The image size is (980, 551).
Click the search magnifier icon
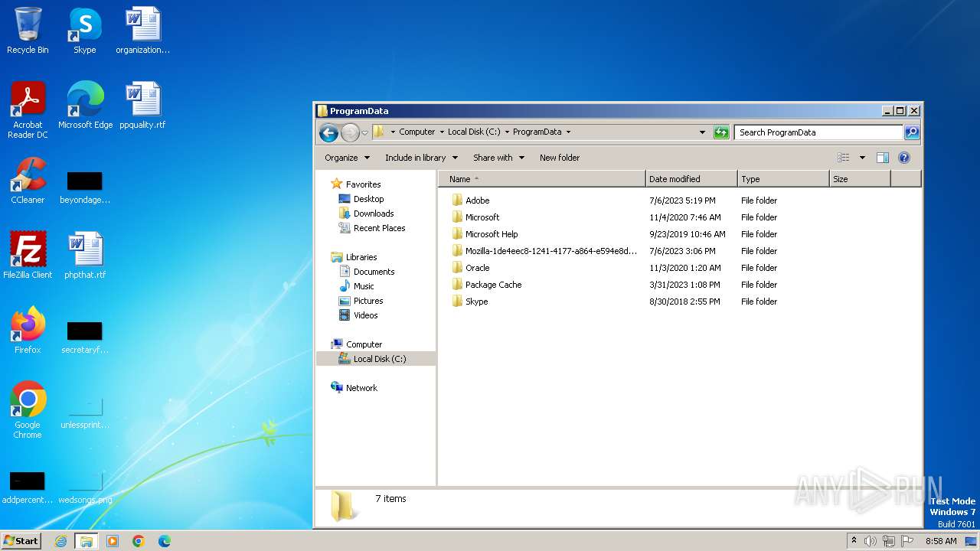(912, 132)
